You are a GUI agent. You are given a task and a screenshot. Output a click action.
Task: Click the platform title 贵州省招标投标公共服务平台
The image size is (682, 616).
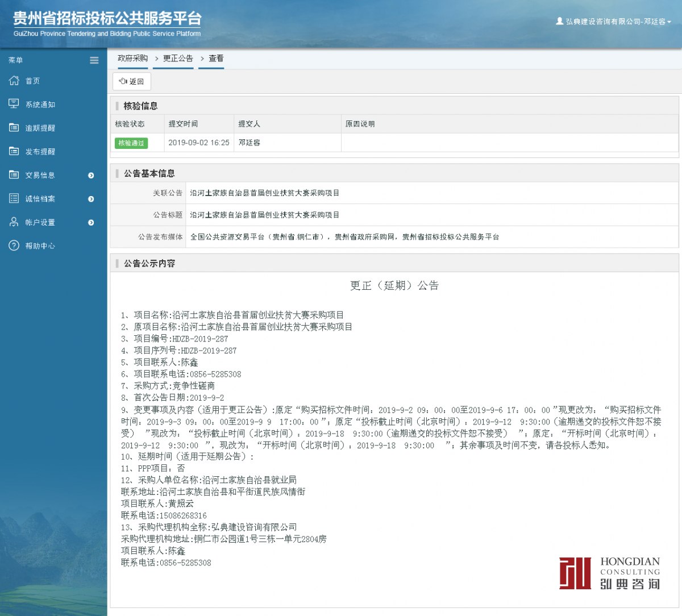pyautogui.click(x=108, y=18)
